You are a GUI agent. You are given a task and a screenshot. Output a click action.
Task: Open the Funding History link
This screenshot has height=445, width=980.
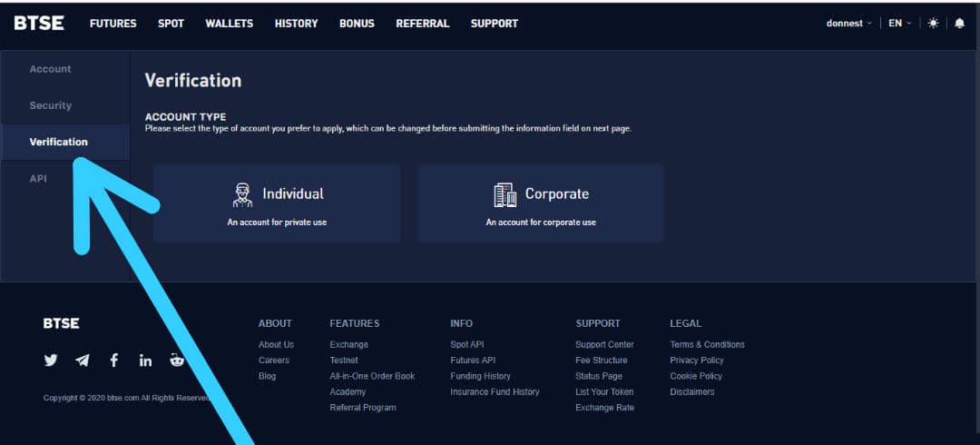[480, 376]
